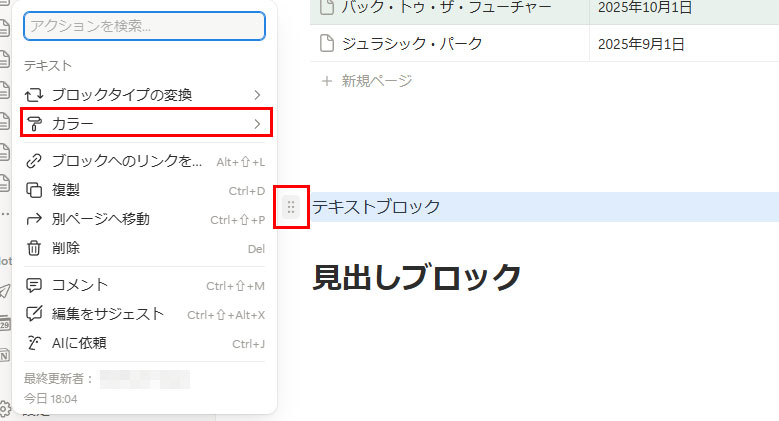Click the 複製 duplicate icon
The height and width of the screenshot is (421, 779).
point(34,190)
